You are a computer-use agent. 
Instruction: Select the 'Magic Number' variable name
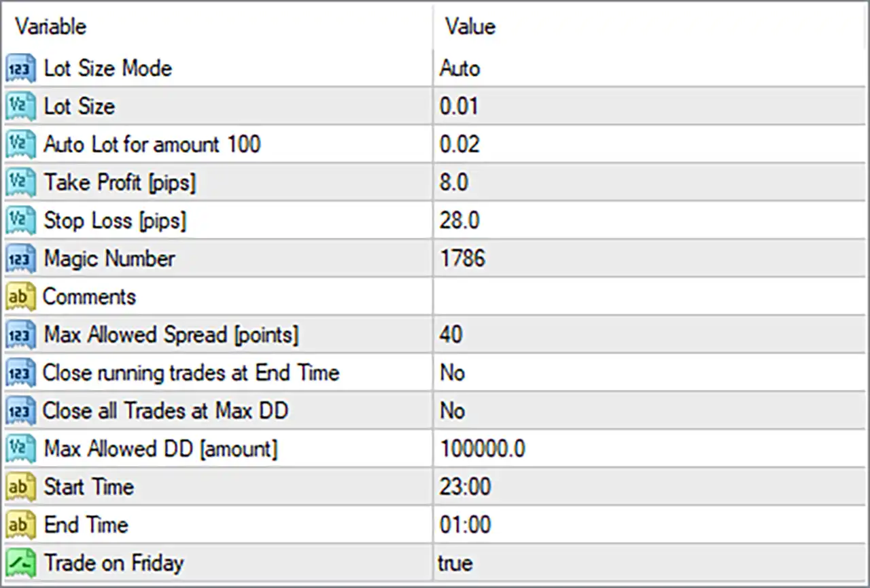coord(109,259)
